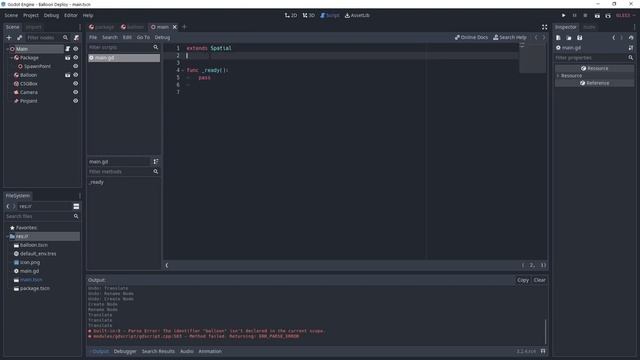640x360 pixels.
Task: Load an existing resource in the Inspector
Action: click(x=569, y=38)
